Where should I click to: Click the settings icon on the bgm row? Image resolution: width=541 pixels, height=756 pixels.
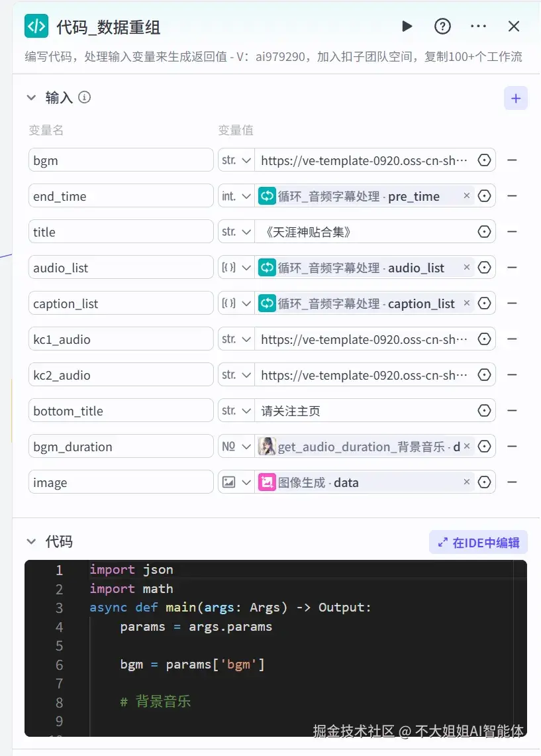(483, 160)
